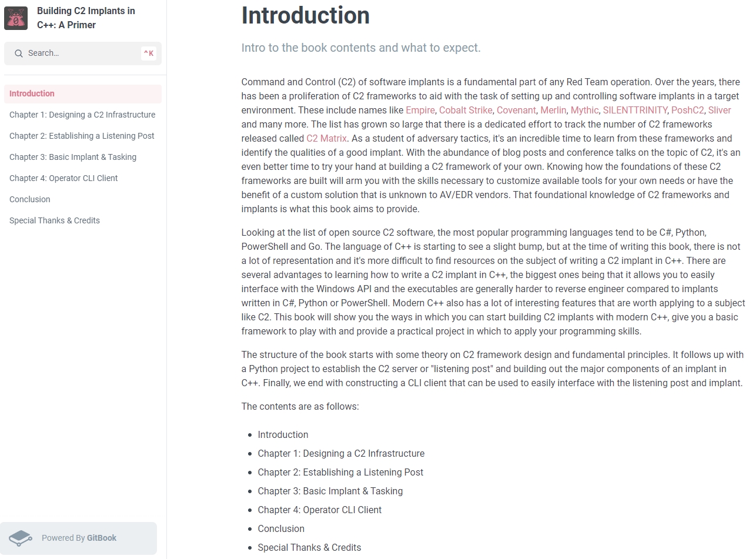Visit the Mythic link
The image size is (756, 559).
584,110
